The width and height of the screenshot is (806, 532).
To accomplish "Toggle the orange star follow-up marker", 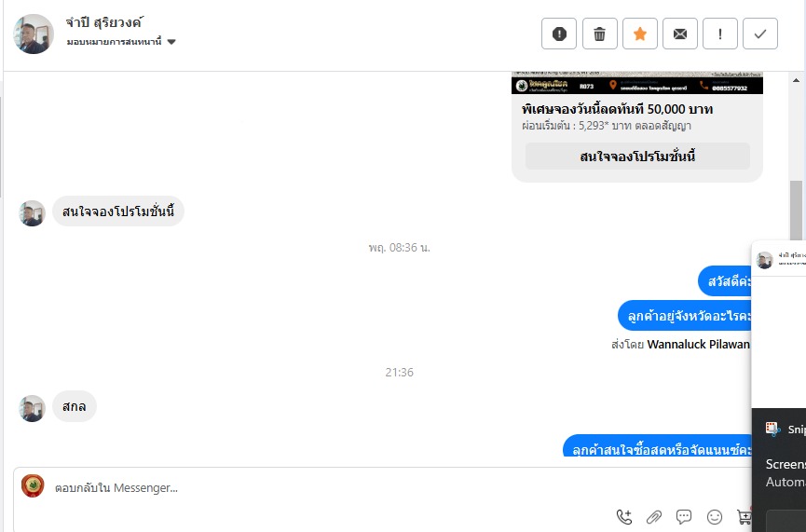I will coord(640,34).
